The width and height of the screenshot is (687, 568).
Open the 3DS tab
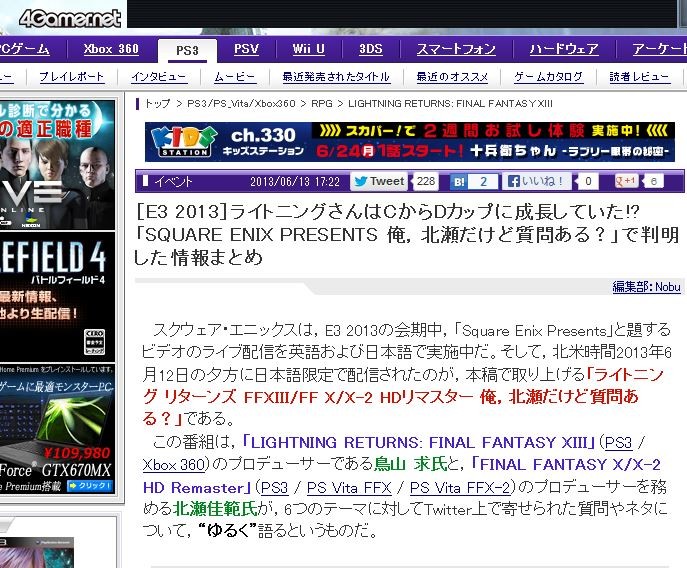tap(371, 49)
